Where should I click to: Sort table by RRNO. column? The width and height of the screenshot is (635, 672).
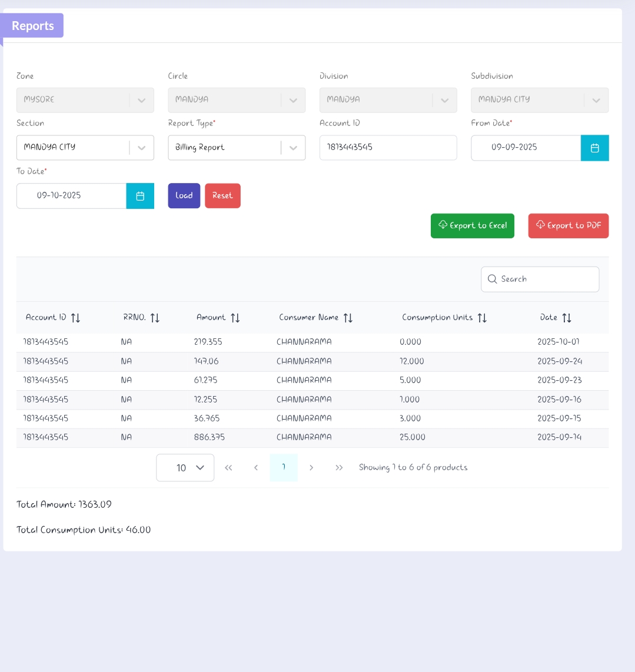click(155, 318)
